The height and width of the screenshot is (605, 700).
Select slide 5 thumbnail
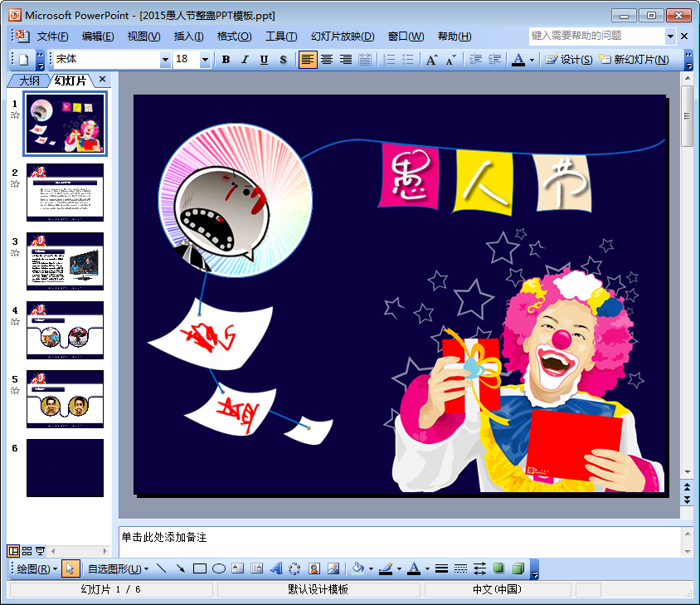tap(66, 399)
